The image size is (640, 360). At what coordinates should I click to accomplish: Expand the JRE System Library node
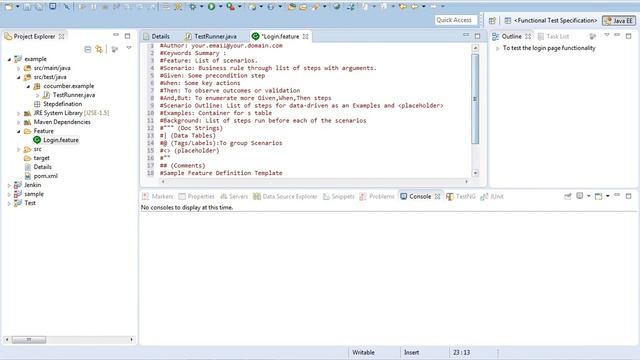pyautogui.click(x=18, y=113)
